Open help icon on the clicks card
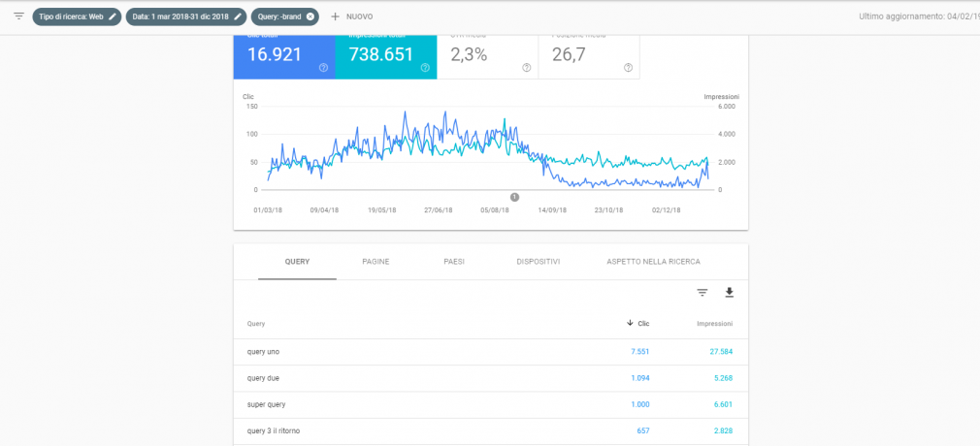This screenshot has width=980, height=446. pos(323,68)
